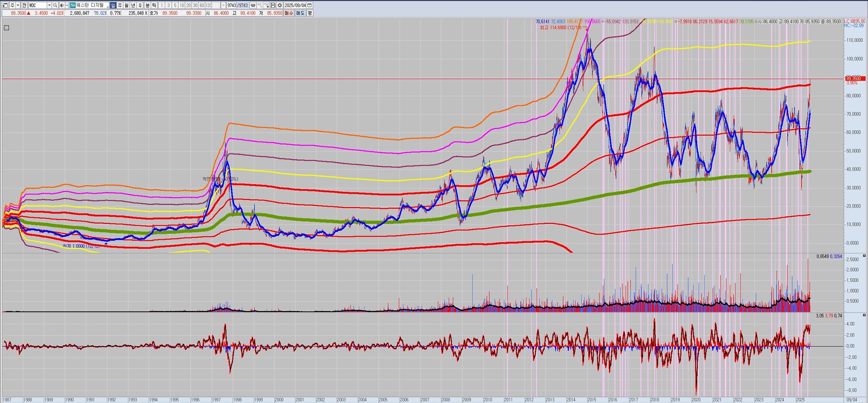868x403 pixels.
Task: Select the tick (틱) chart tab
Action: pyautogui.click(x=154, y=5)
